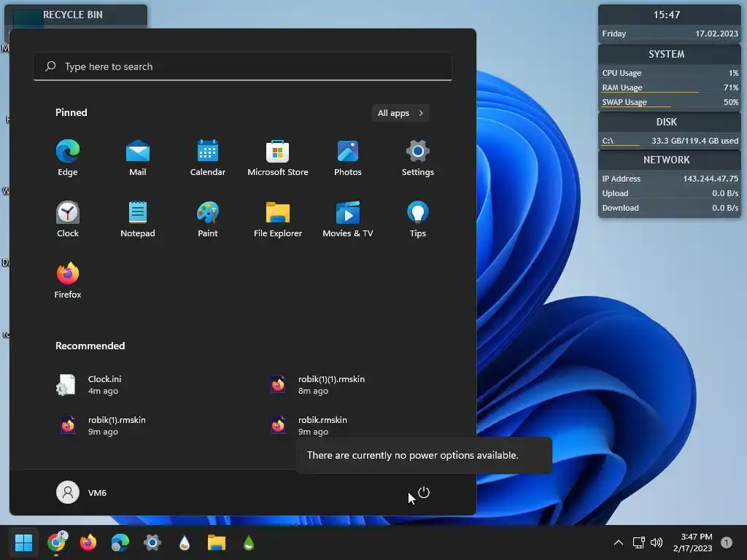This screenshot has height=560, width=747.
Task: Click the Recommended section heading
Action: (x=90, y=346)
